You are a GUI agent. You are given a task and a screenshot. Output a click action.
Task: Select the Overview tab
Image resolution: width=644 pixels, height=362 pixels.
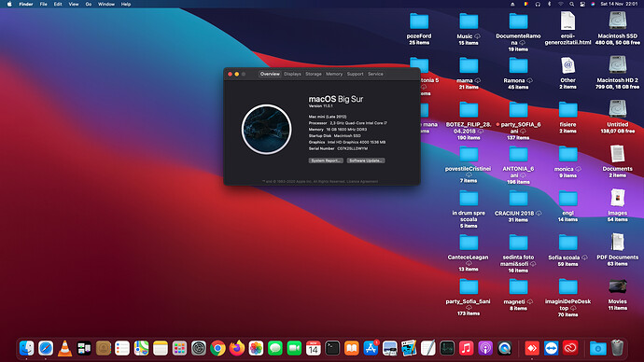point(270,74)
